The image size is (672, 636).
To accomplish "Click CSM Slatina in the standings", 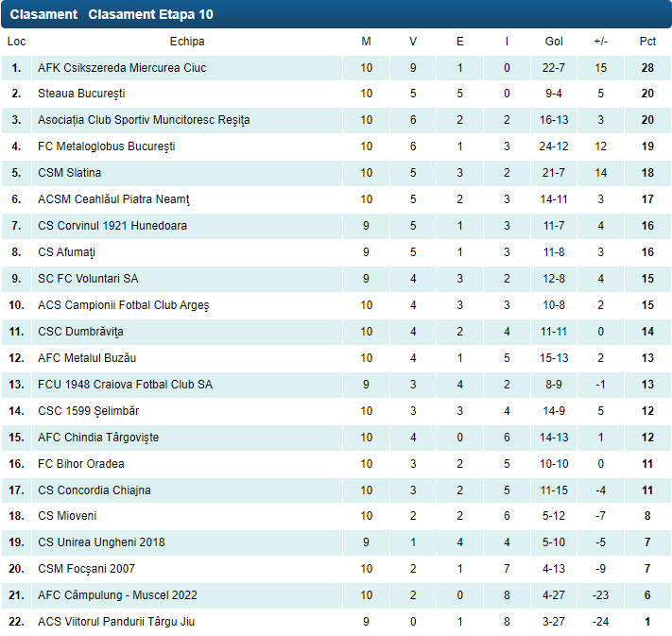I will pyautogui.click(x=69, y=173).
